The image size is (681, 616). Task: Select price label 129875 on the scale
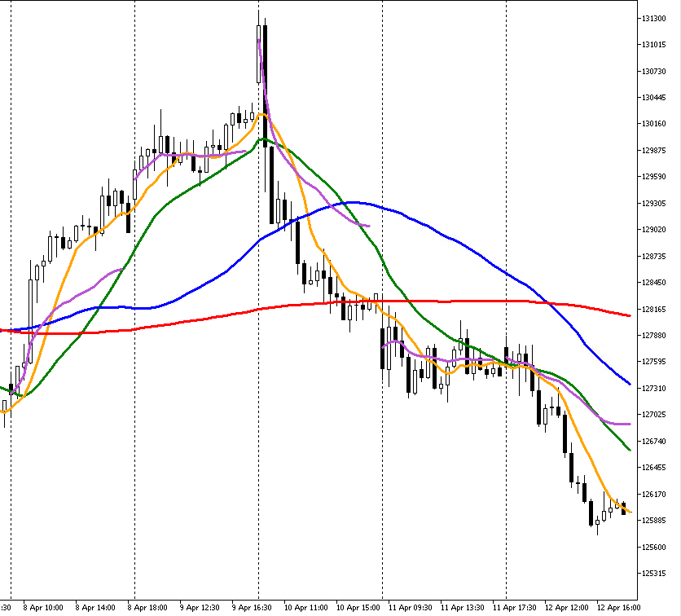point(653,150)
